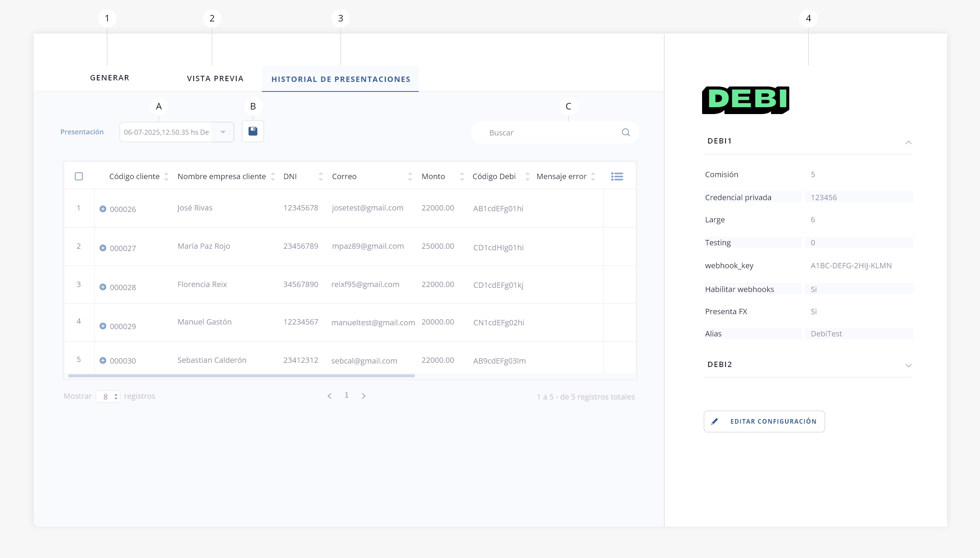Sort by Monto column arrows
Viewport: 980px width, 558px height.
tap(462, 176)
